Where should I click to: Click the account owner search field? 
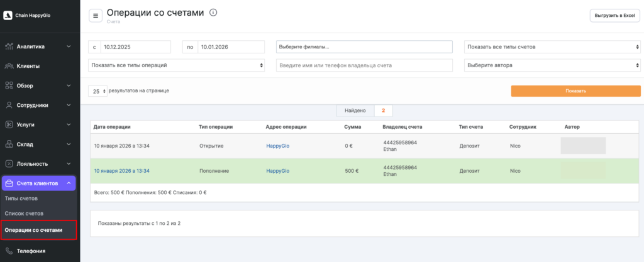point(364,65)
